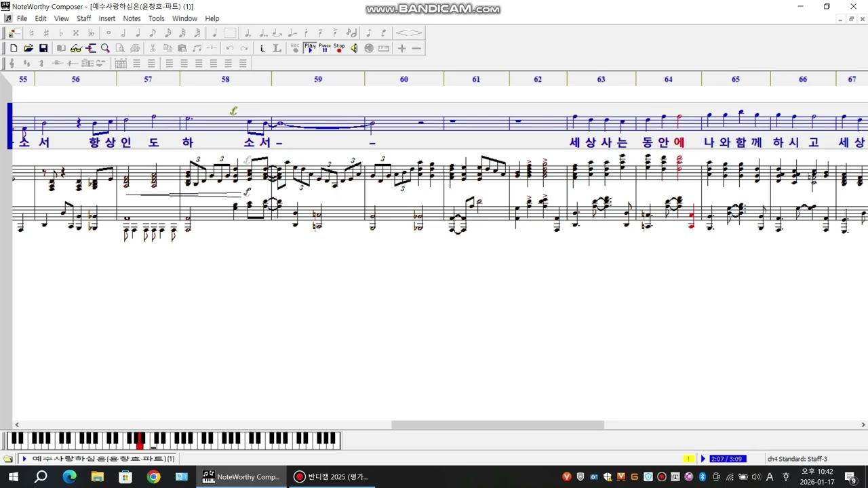Copy the selection
Viewport: 868px width, 488px height.
point(167,48)
